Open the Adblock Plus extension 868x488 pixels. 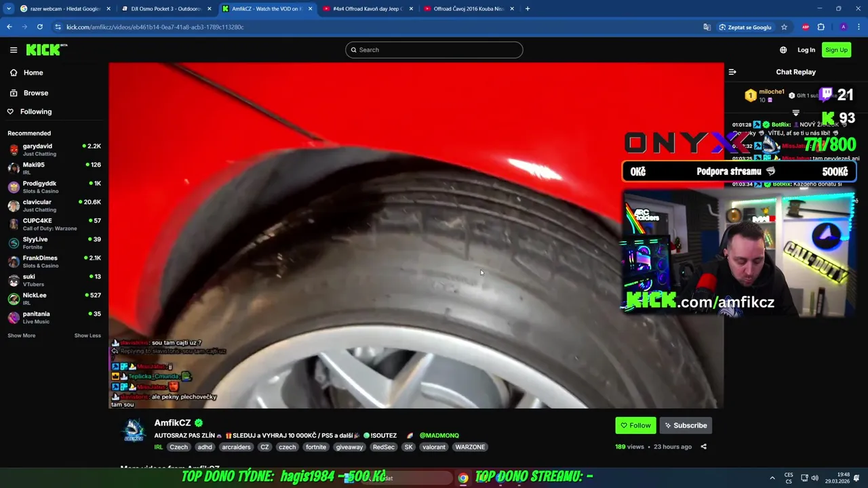[806, 27]
